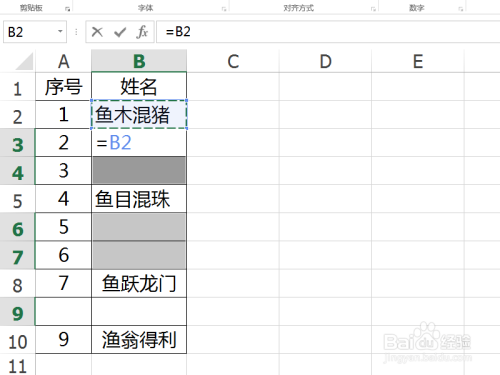Confirm the formula with the checkmark icon
The height and width of the screenshot is (375, 500).
point(120,32)
